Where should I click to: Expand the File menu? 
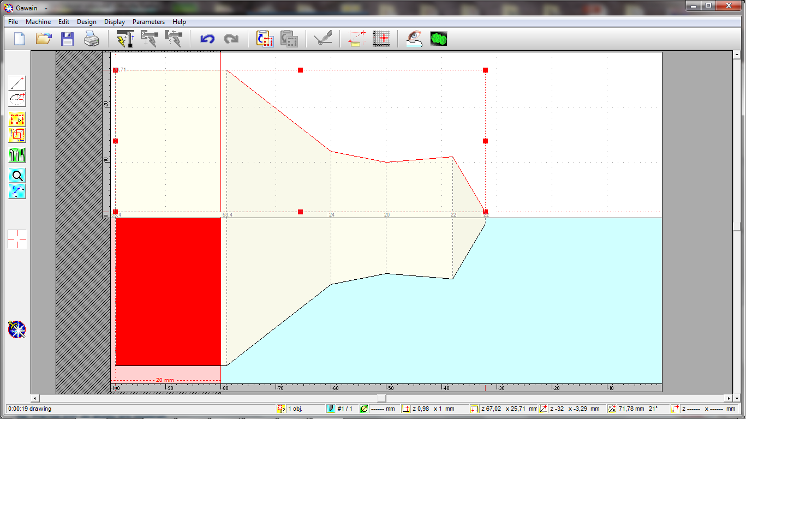pyautogui.click(x=13, y=22)
